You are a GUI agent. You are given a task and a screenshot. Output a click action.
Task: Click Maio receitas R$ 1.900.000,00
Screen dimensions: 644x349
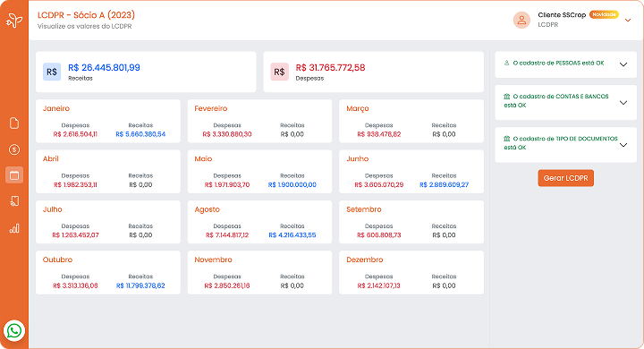(x=292, y=185)
